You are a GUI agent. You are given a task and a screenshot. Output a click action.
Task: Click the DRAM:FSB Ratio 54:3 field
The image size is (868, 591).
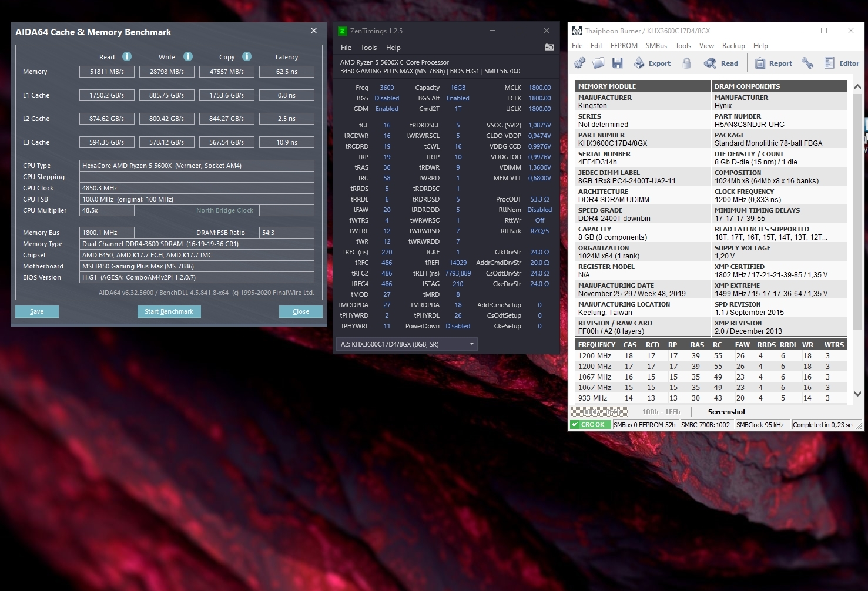287,233
